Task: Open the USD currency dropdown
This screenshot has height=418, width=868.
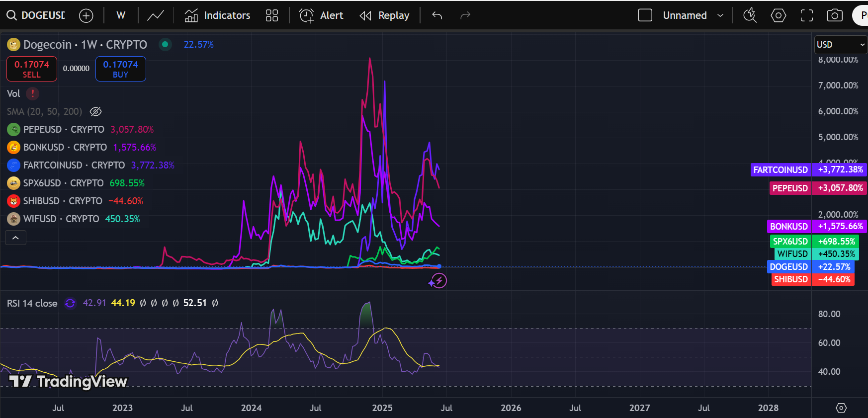Action: (840, 45)
